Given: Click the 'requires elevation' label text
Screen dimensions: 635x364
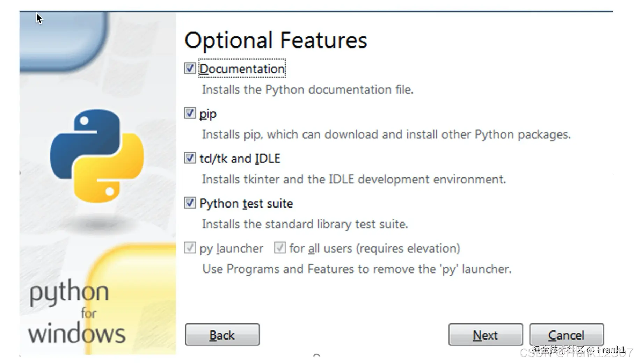Looking at the screenshot, I should 408,248.
